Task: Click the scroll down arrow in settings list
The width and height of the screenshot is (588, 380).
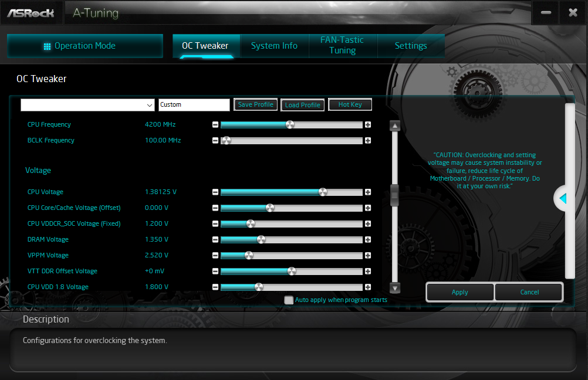Action: (x=394, y=288)
